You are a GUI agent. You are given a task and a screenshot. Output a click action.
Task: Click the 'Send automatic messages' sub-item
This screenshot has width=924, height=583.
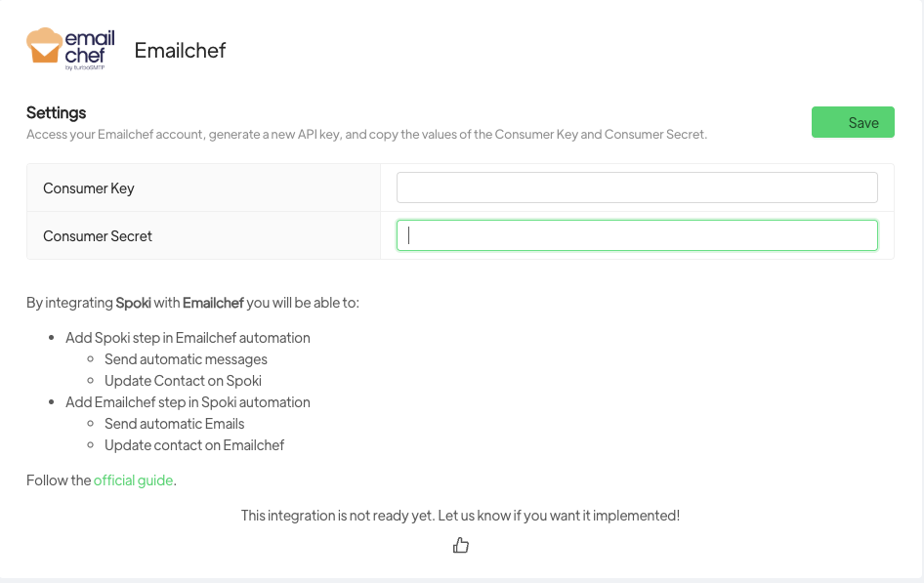186,359
